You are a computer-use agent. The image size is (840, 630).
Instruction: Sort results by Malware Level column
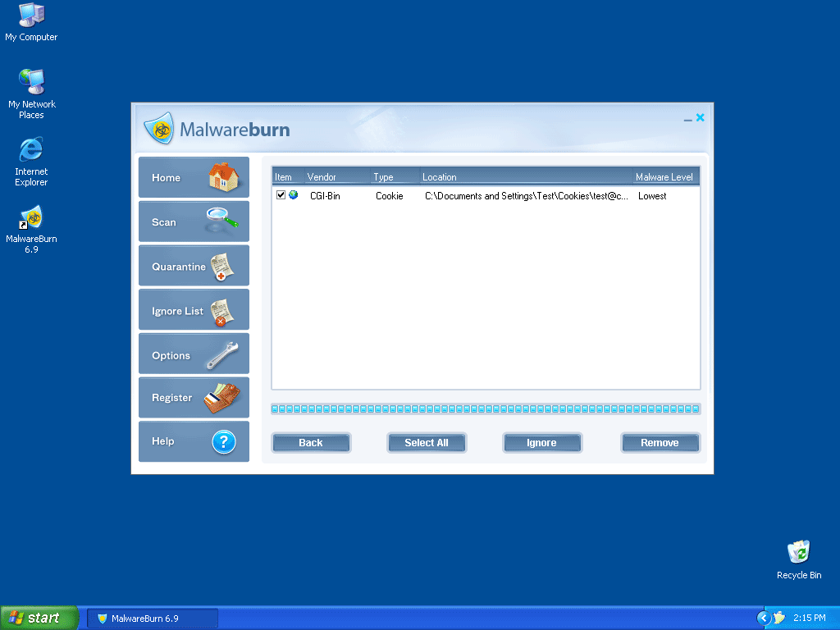[664, 177]
